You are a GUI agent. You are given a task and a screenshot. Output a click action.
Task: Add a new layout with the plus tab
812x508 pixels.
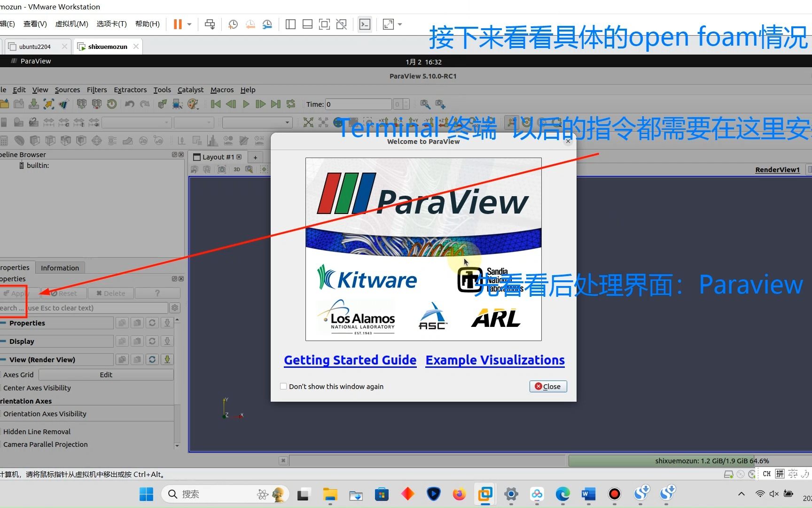pyautogui.click(x=255, y=157)
